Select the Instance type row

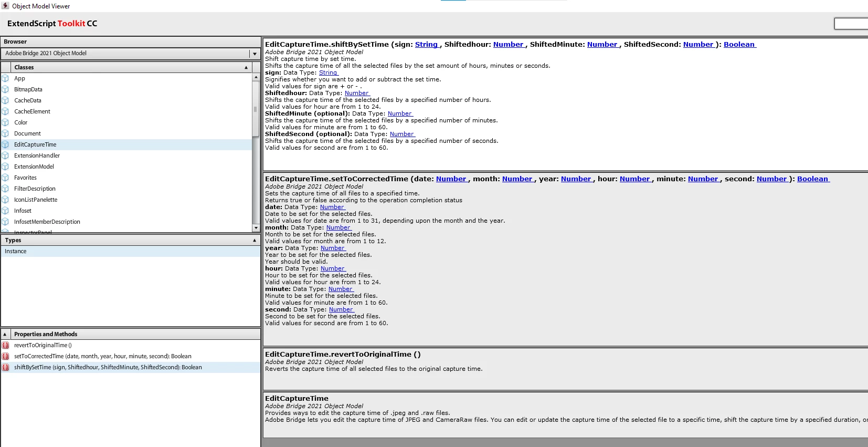[130, 251]
